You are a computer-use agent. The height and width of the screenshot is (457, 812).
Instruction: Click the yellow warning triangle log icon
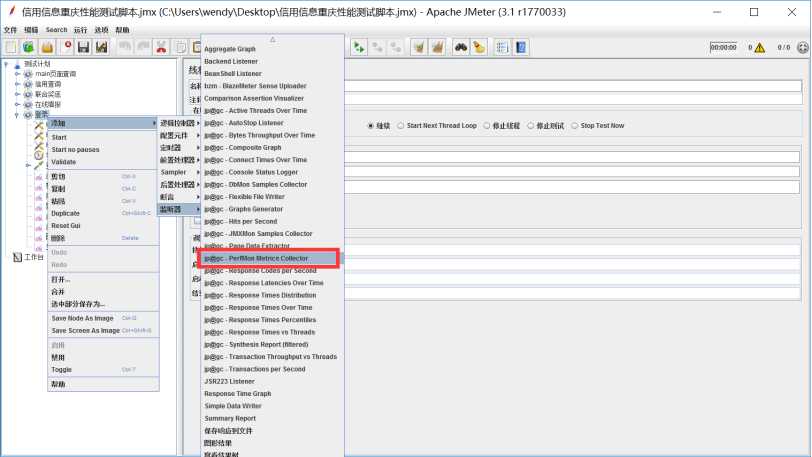760,48
